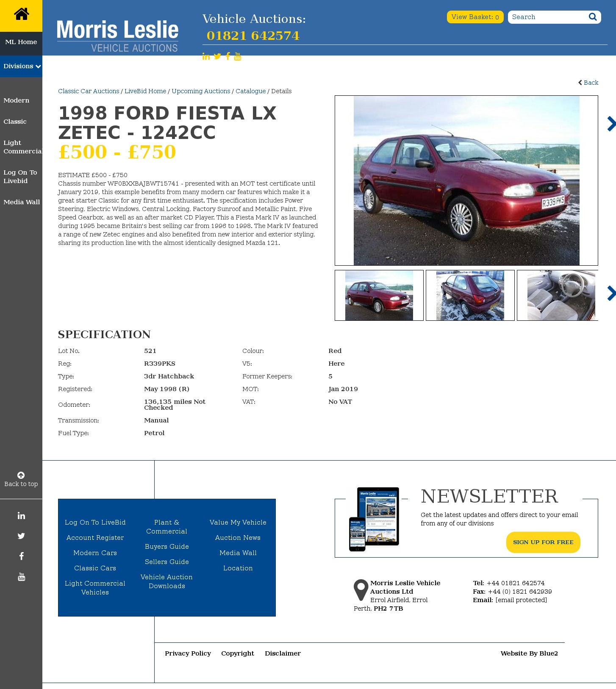The width and height of the screenshot is (616, 689).
Task: Open Facebook icon in header
Action: (228, 56)
